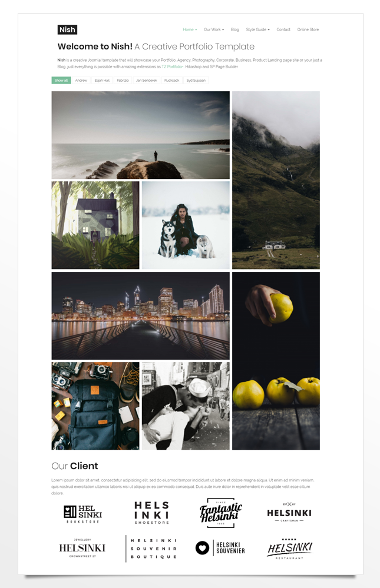
Task: Follow the TZ Portfolio+ link
Action: [x=173, y=67]
